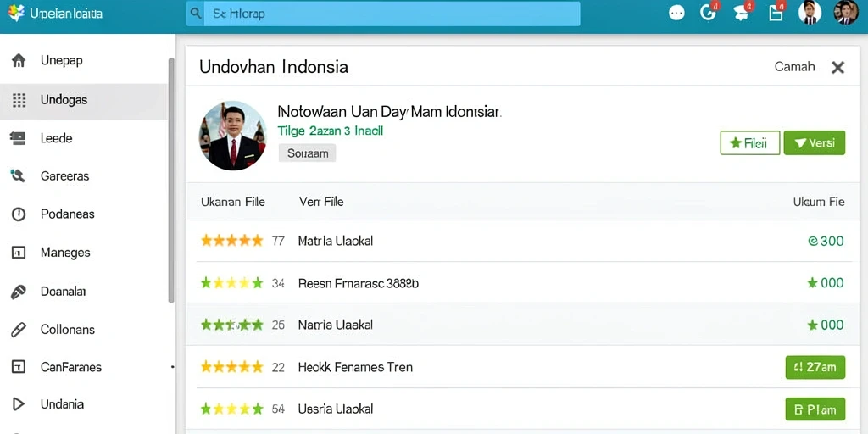Open the rightmost user avatar in header
The width and height of the screenshot is (868, 434).
coord(846,13)
